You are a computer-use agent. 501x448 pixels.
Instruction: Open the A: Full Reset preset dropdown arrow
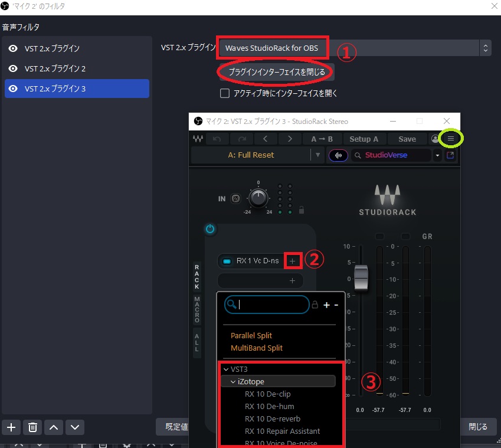(317, 155)
